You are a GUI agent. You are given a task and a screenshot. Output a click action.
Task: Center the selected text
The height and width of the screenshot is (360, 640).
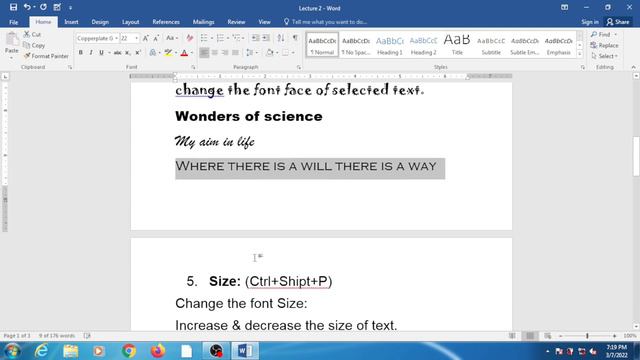(x=215, y=53)
